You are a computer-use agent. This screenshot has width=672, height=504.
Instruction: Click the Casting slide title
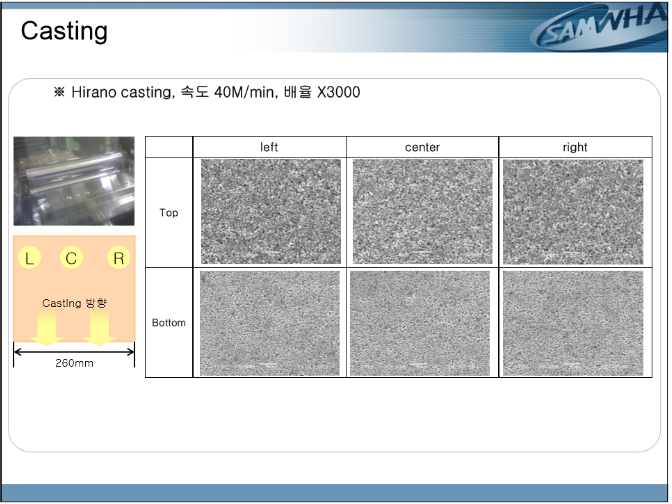64,31
